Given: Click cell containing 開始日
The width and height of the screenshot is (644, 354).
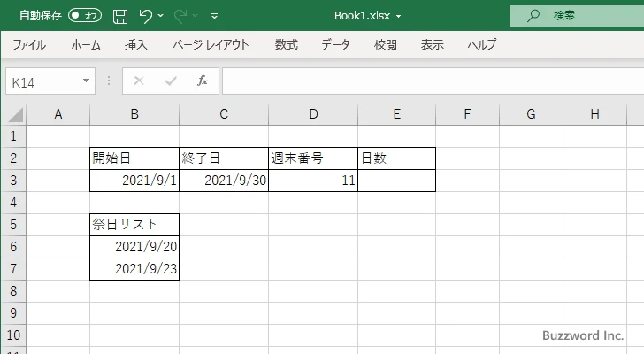Looking at the screenshot, I should pyautogui.click(x=134, y=158).
